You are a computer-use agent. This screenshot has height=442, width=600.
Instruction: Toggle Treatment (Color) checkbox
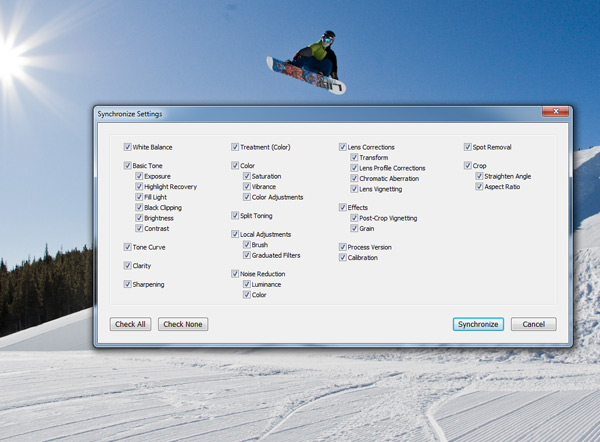point(235,147)
